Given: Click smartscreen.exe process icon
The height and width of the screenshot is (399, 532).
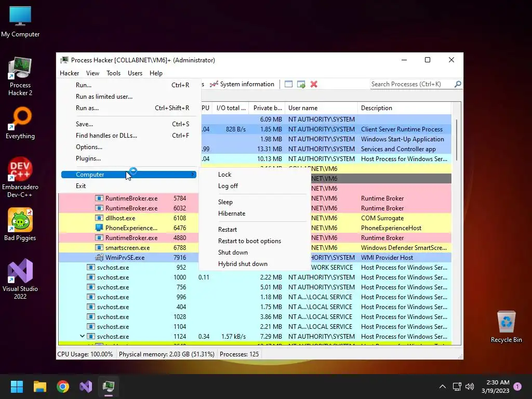Looking at the screenshot, I should click(x=99, y=248).
